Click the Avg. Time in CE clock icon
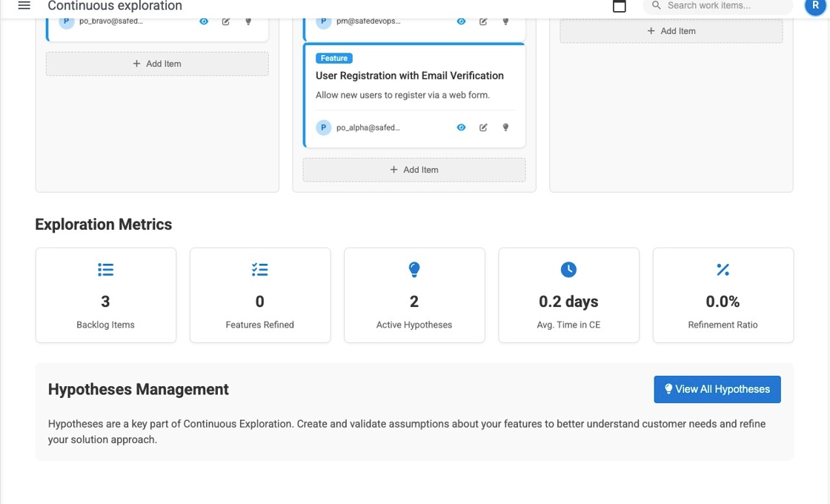 pyautogui.click(x=568, y=270)
